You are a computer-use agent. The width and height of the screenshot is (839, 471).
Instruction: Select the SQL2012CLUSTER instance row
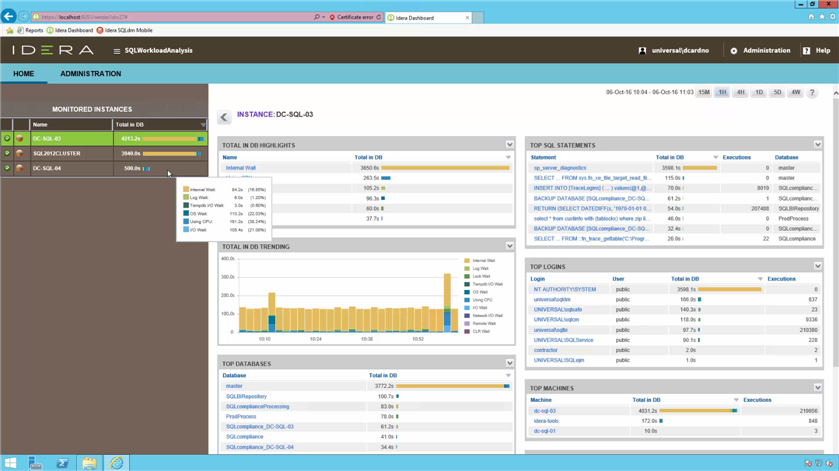(104, 153)
